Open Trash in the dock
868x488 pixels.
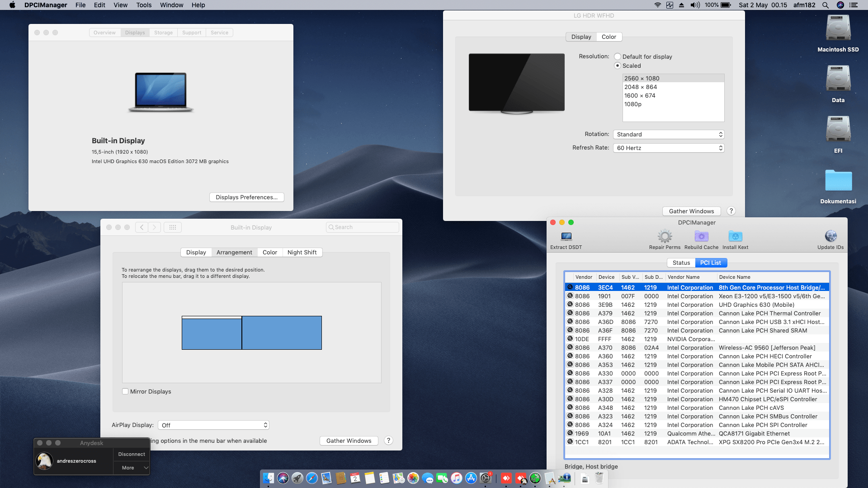click(x=599, y=478)
